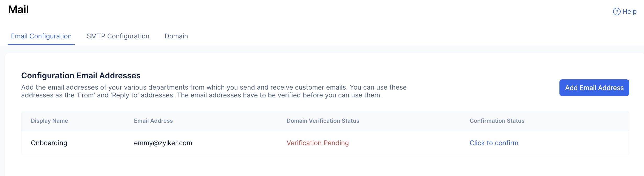This screenshot has width=644, height=176.
Task: Click the Mail page title
Action: coord(19,10)
